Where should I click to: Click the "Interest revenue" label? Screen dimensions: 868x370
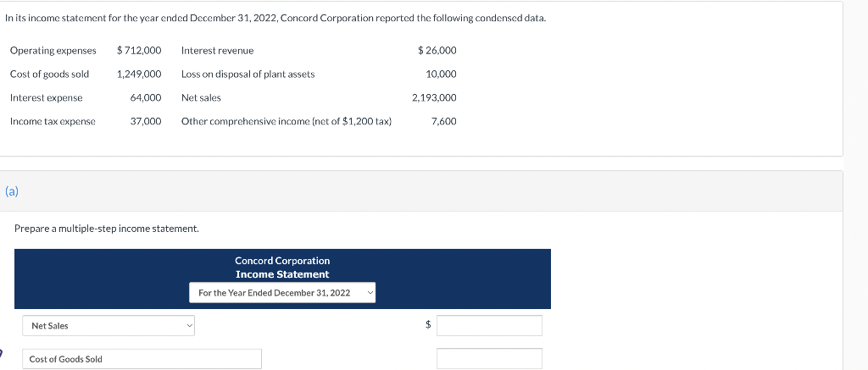click(x=217, y=51)
